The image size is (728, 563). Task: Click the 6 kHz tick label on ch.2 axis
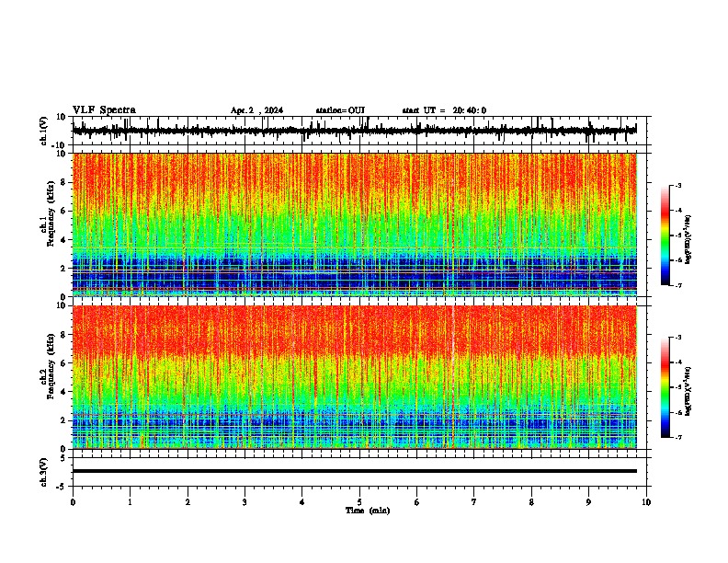[63, 363]
